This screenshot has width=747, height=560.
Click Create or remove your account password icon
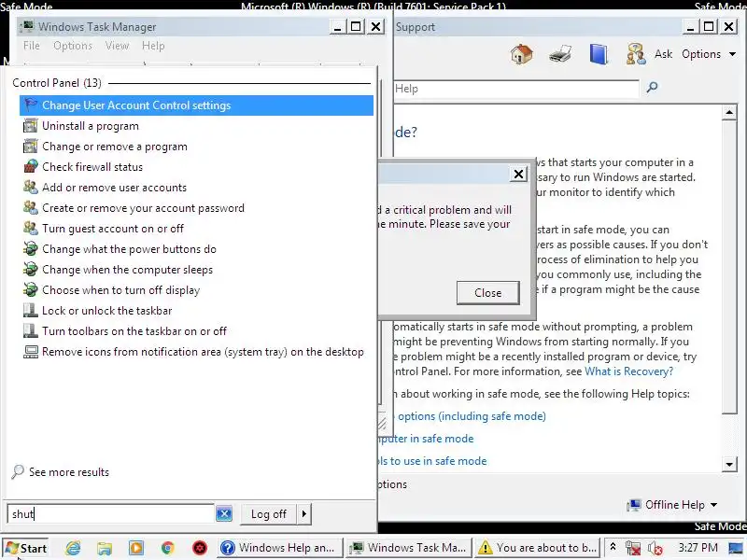pyautogui.click(x=31, y=207)
